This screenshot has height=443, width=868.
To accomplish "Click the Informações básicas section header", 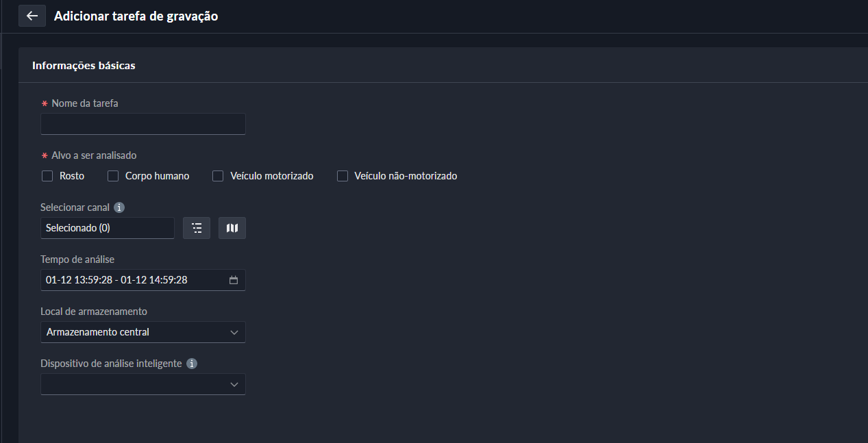I will click(84, 66).
